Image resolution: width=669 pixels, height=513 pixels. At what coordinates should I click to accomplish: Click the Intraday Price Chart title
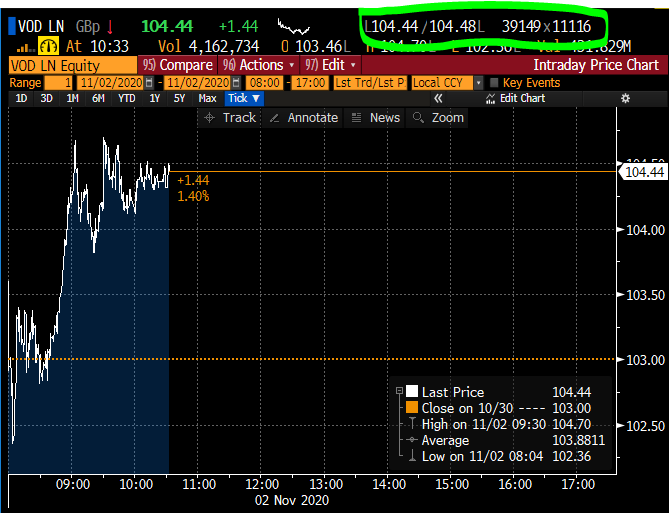tap(596, 65)
